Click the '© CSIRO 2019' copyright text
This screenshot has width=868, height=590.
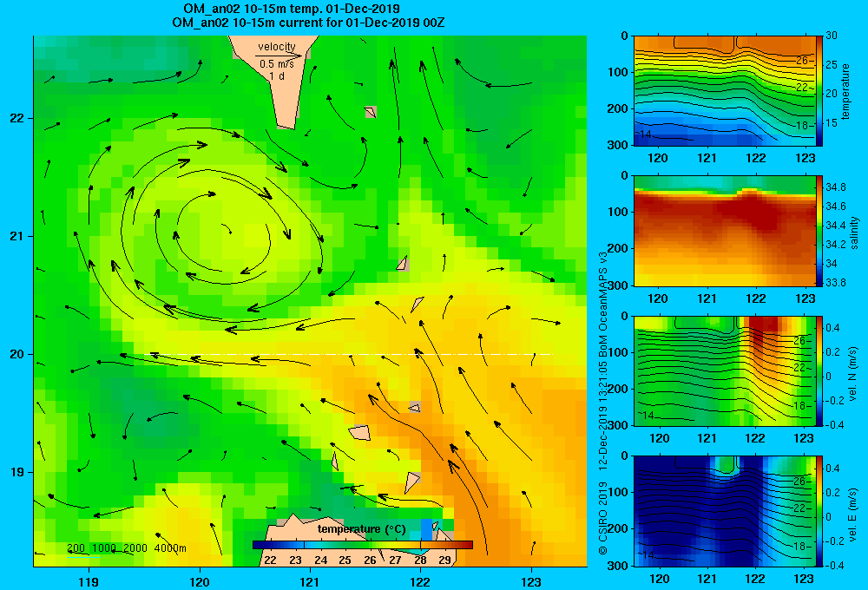(603, 518)
